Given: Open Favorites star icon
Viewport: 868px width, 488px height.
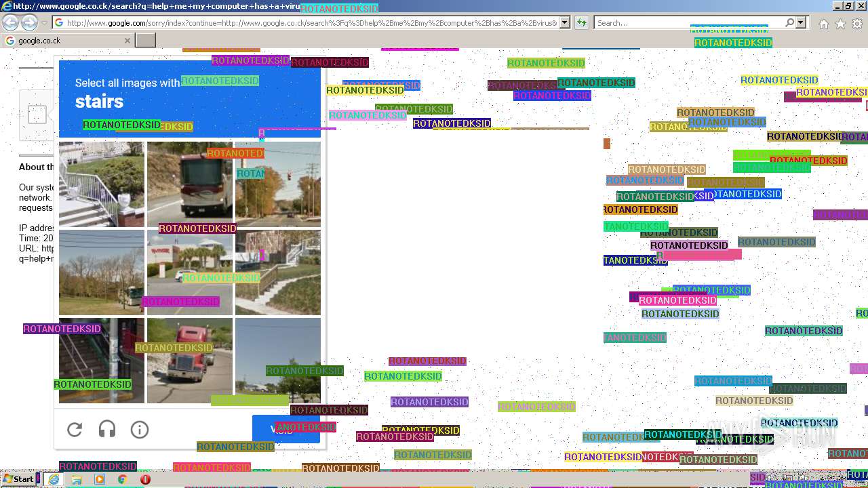Looking at the screenshot, I should tap(840, 24).
